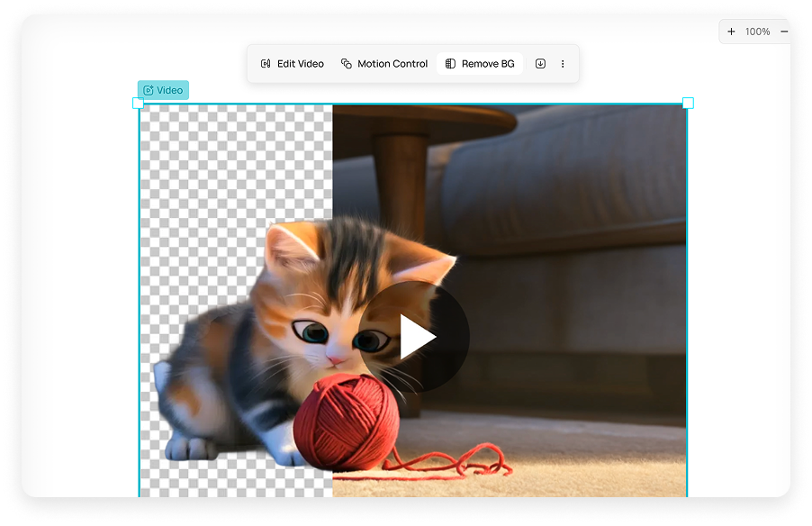Click the plus zoom-in icon
The width and height of the screenshot is (812, 526).
pyautogui.click(x=730, y=31)
